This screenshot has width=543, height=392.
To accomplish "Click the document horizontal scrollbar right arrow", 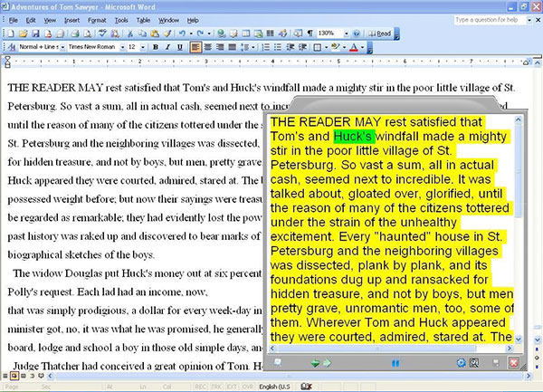I will tap(529, 376).
